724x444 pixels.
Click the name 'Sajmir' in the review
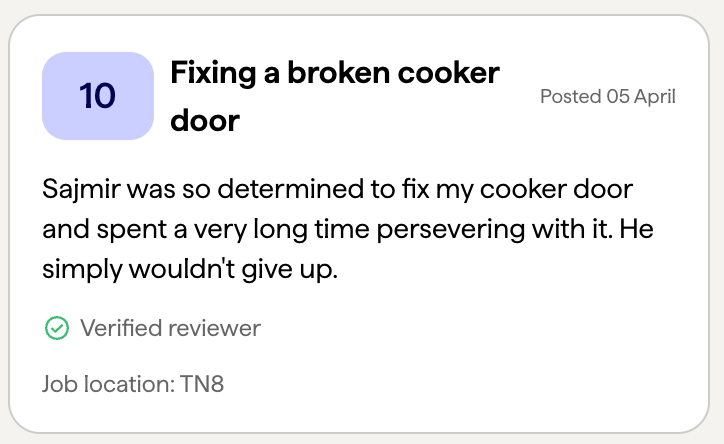82,189
